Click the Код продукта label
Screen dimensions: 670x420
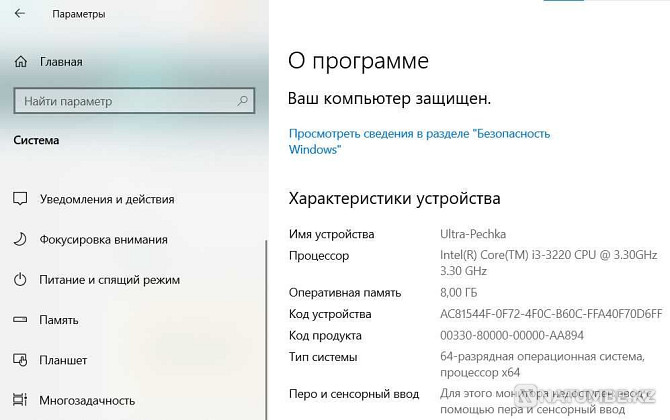[x=325, y=335]
